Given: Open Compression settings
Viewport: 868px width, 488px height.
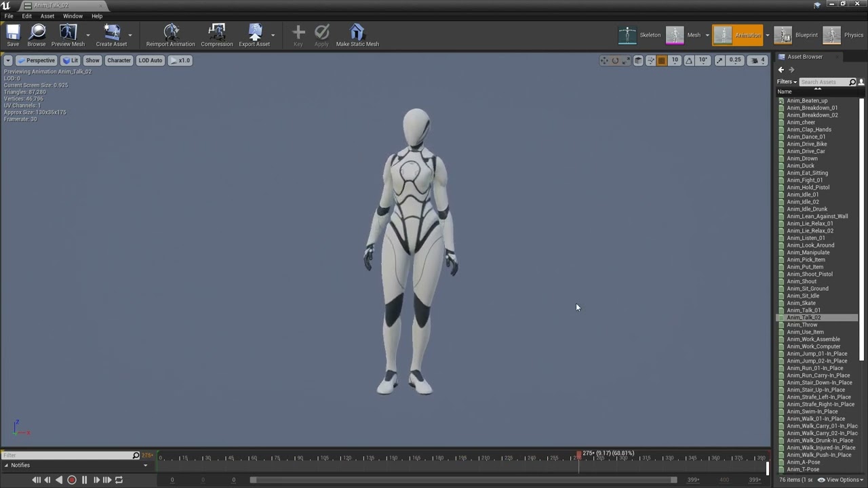Looking at the screenshot, I should point(216,35).
